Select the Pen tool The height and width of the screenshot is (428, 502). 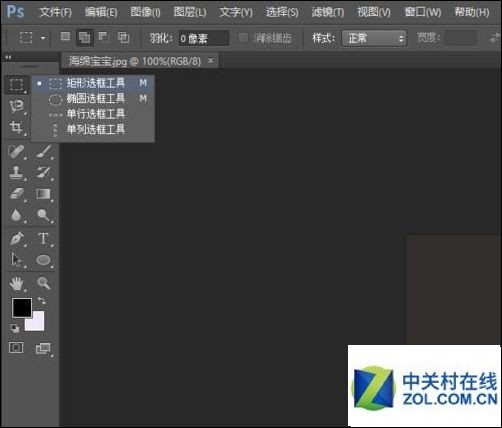click(16, 239)
